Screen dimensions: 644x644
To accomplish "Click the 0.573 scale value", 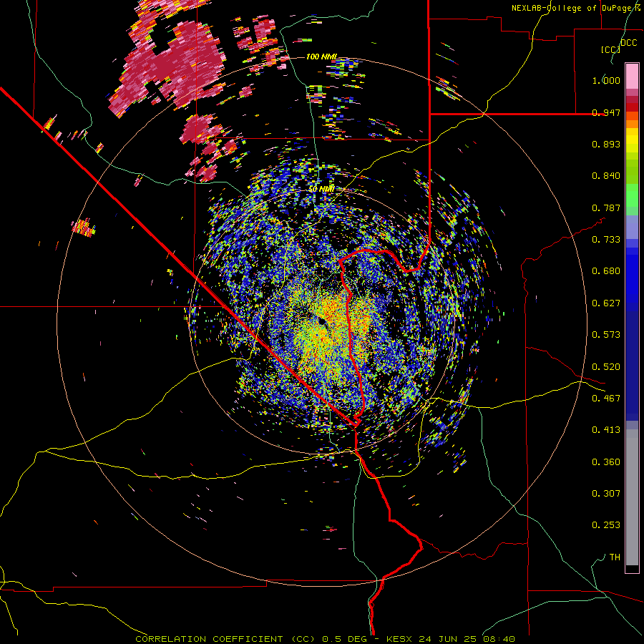I will 606,335.
